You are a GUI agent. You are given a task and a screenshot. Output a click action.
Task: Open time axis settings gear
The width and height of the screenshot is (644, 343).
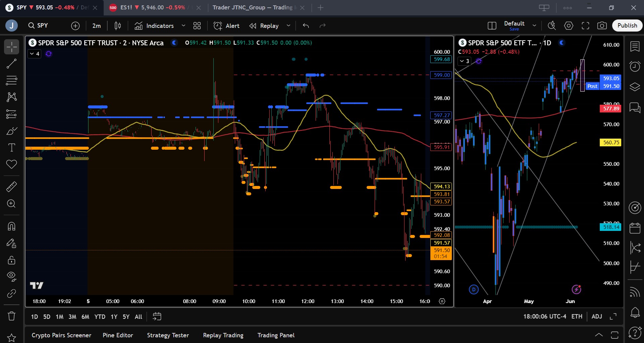[x=442, y=301]
